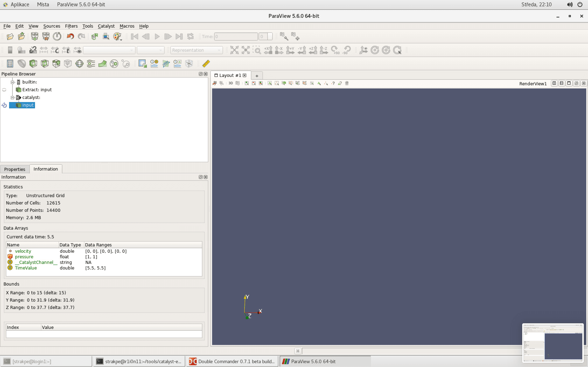The height and width of the screenshot is (367, 588).
Task: Collapse the catalyst branch in Pipeline Browser
Action: pos(12,97)
